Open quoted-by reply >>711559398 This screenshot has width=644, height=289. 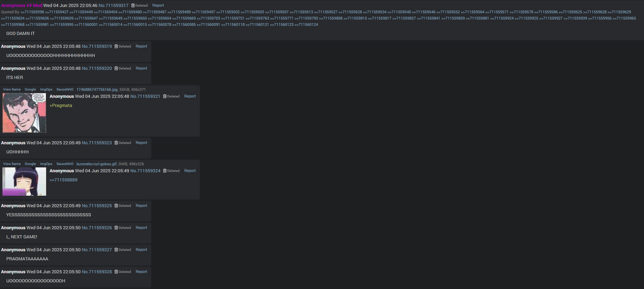click(32, 12)
